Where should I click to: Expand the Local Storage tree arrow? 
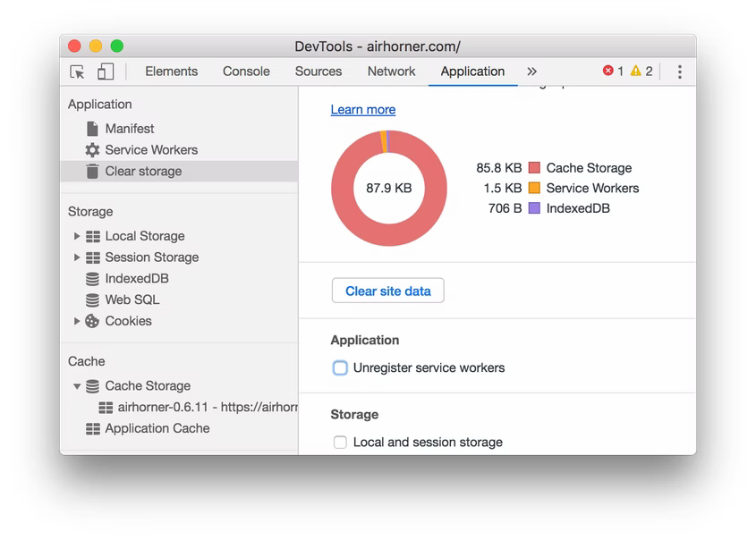pos(77,236)
